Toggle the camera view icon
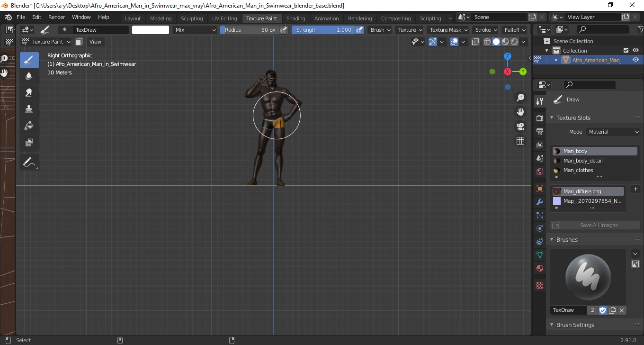 [x=520, y=127]
